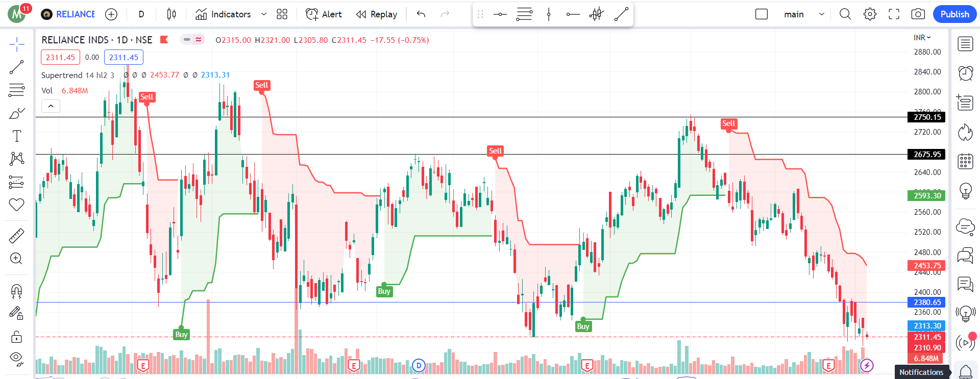Select the text annotation tool
Viewport: 980px width, 379px height.
[16, 136]
